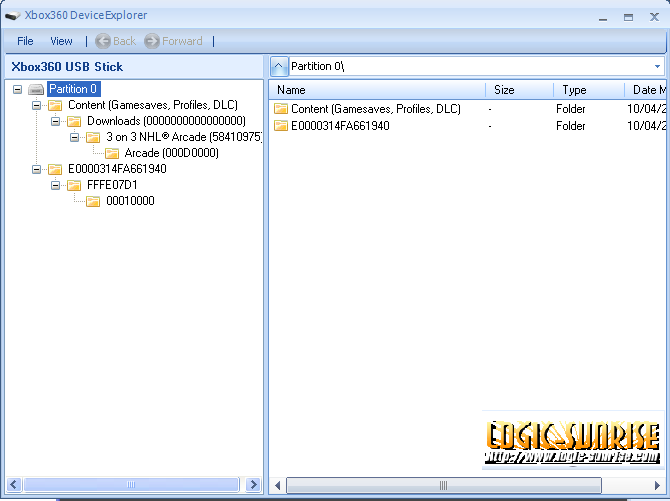Click folder icon next to Downloads
Screen dimensions: 670x501
click(74, 121)
